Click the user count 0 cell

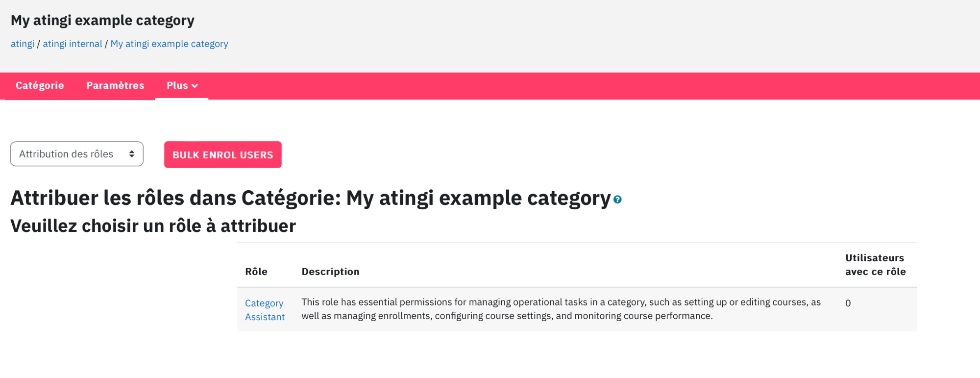(x=848, y=303)
